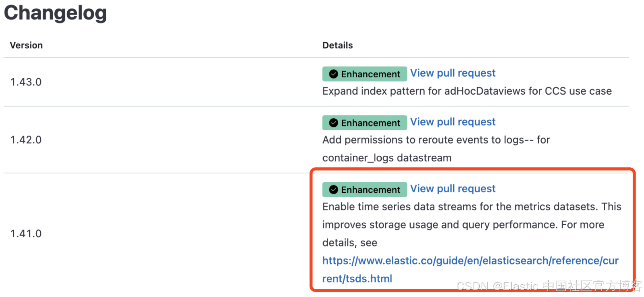
Task: Click the adHocDataviews CCS description text
Action: [x=466, y=91]
